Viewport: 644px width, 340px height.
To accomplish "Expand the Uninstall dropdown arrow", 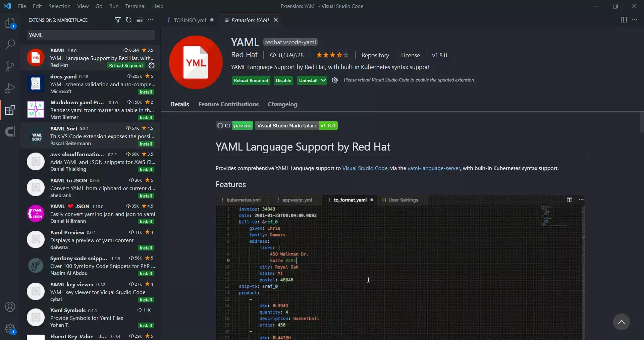I will [x=323, y=80].
